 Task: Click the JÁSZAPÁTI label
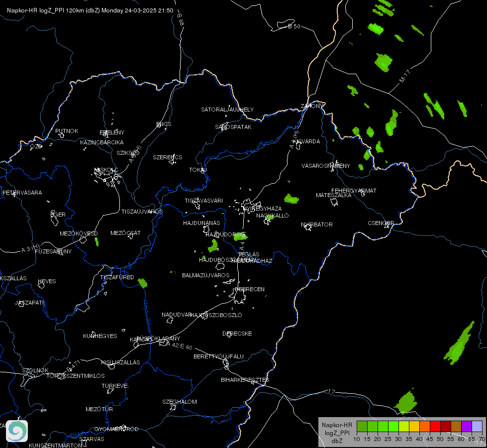30,303
